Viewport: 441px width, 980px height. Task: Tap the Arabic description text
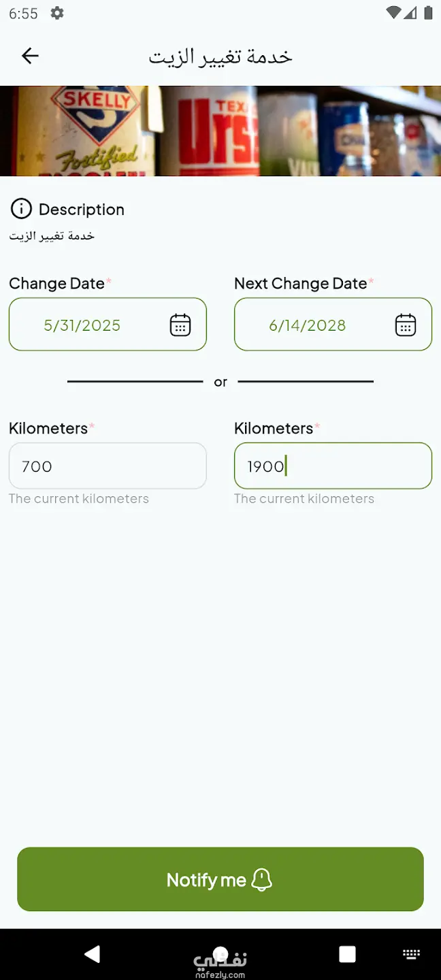(x=52, y=236)
